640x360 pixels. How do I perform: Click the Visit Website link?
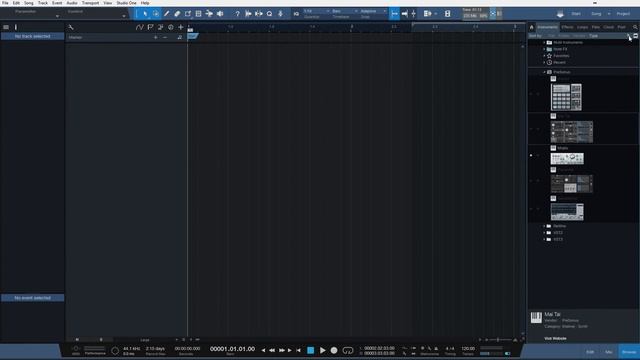[555, 338]
